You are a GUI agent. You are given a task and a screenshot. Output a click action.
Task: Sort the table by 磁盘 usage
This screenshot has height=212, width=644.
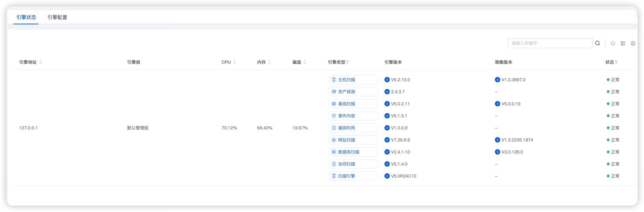(305, 62)
